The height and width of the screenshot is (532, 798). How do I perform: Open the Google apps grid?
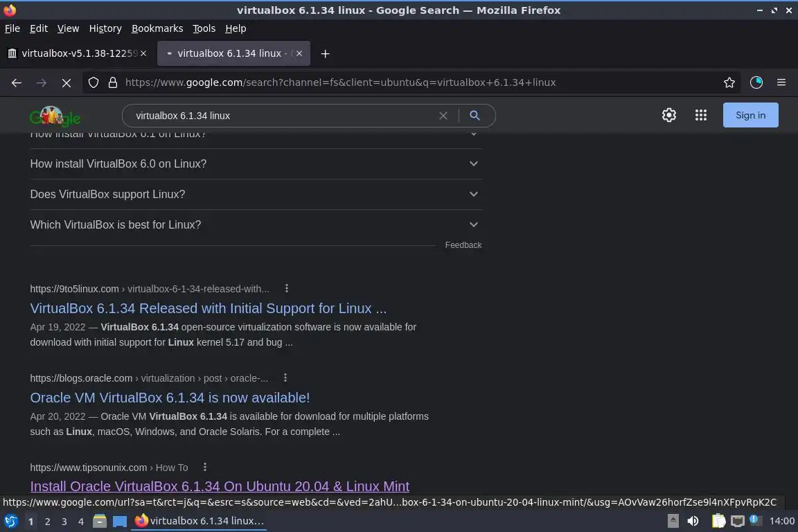(701, 116)
